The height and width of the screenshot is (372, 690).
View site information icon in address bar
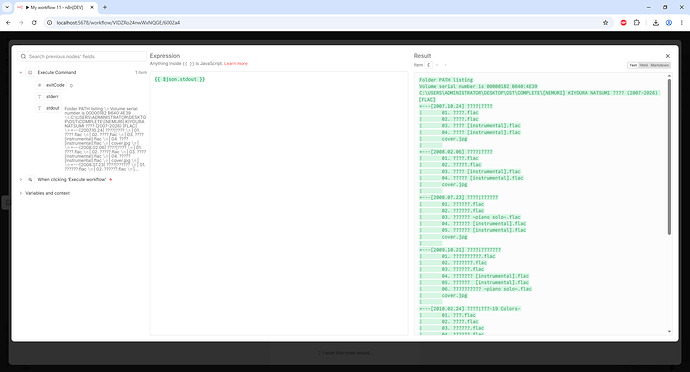50,22
